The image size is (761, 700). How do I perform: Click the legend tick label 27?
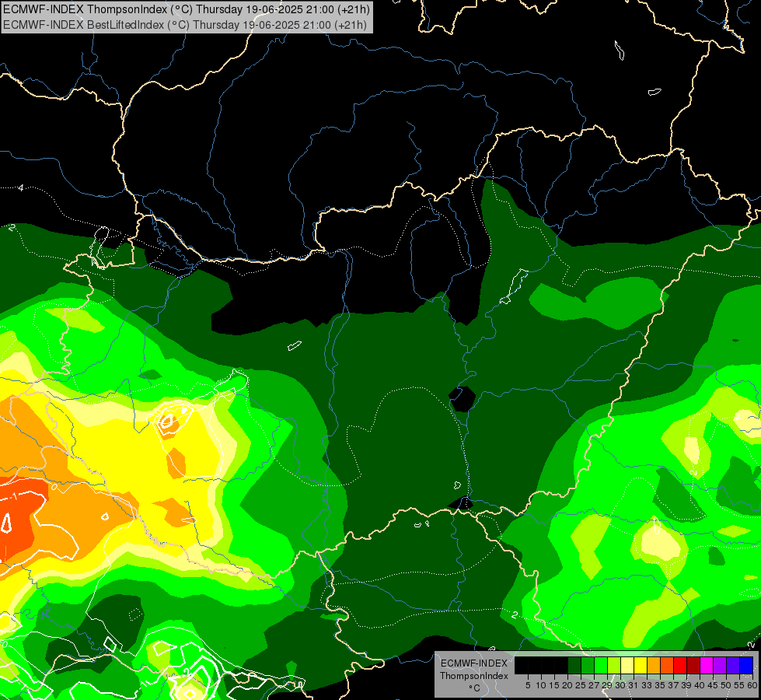(x=594, y=685)
